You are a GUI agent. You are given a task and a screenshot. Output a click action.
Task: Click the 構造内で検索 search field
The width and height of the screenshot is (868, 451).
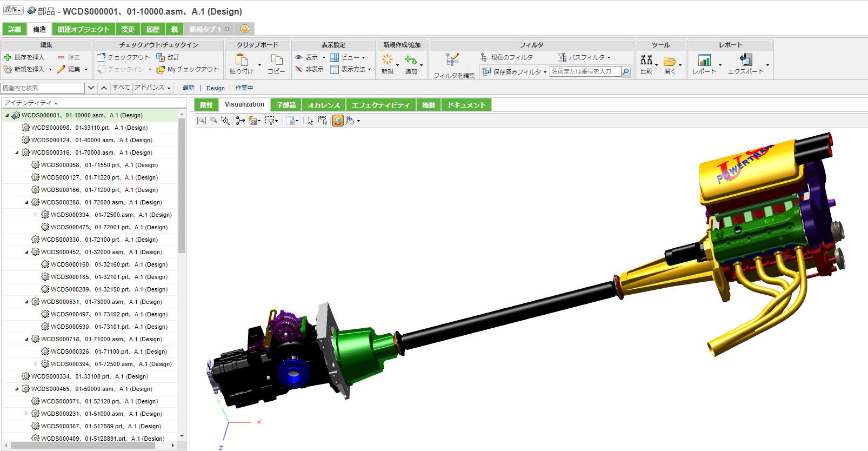point(42,88)
